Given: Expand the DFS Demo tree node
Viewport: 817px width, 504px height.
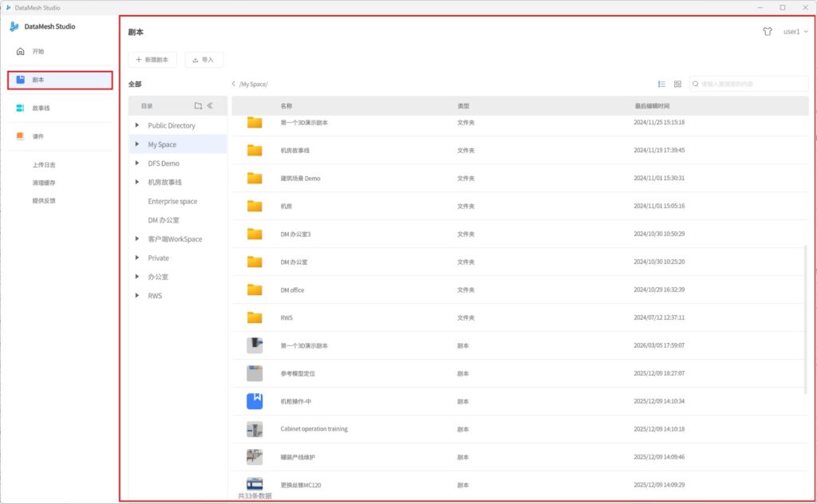Looking at the screenshot, I should pyautogui.click(x=137, y=163).
